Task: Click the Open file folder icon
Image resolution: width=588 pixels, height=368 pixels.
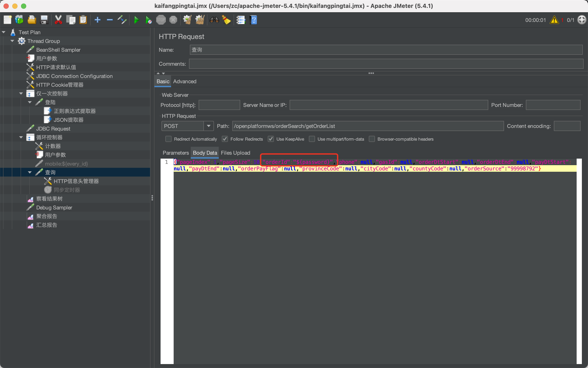Action: (31, 20)
